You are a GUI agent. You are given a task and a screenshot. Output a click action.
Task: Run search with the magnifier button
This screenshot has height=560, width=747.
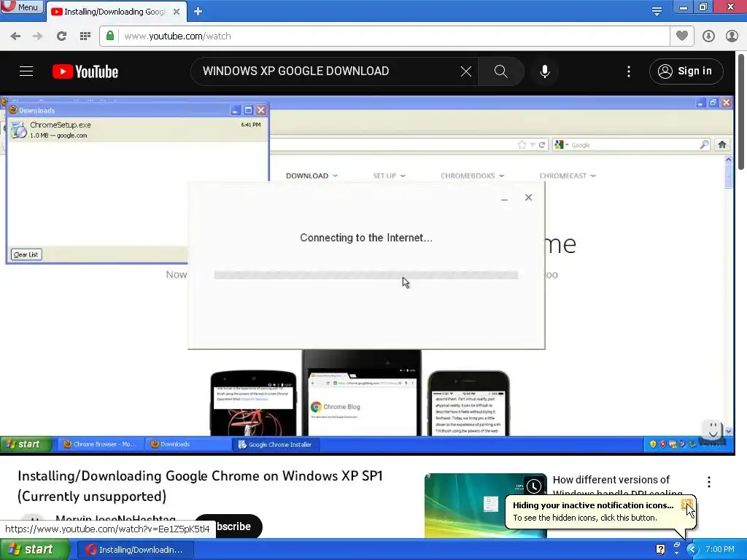click(x=500, y=71)
